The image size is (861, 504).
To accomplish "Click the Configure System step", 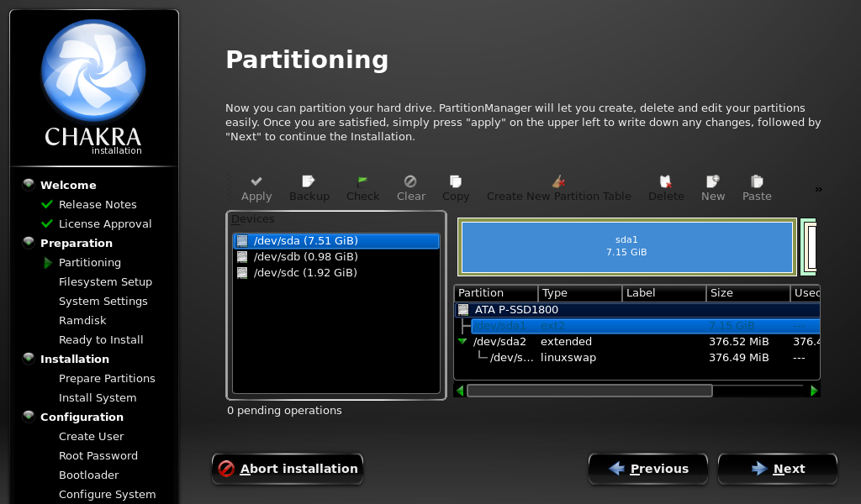I will pos(107,495).
